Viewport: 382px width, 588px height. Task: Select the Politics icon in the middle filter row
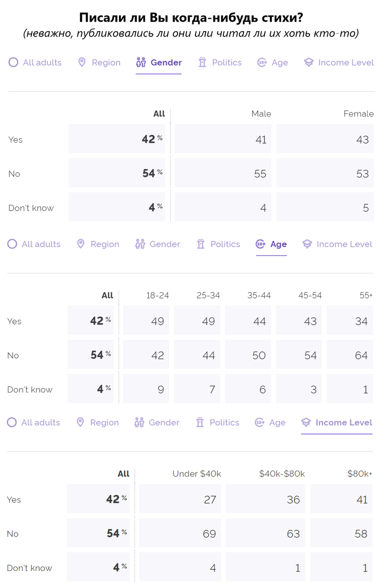click(200, 244)
